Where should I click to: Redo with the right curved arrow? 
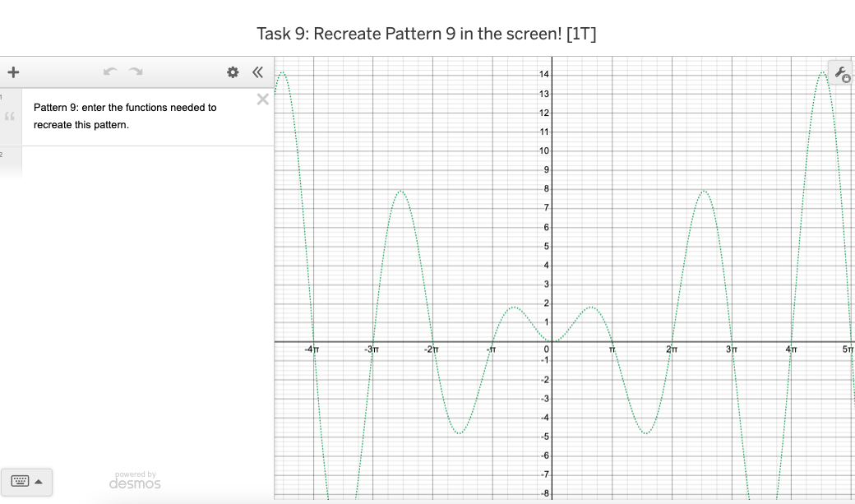pyautogui.click(x=136, y=72)
